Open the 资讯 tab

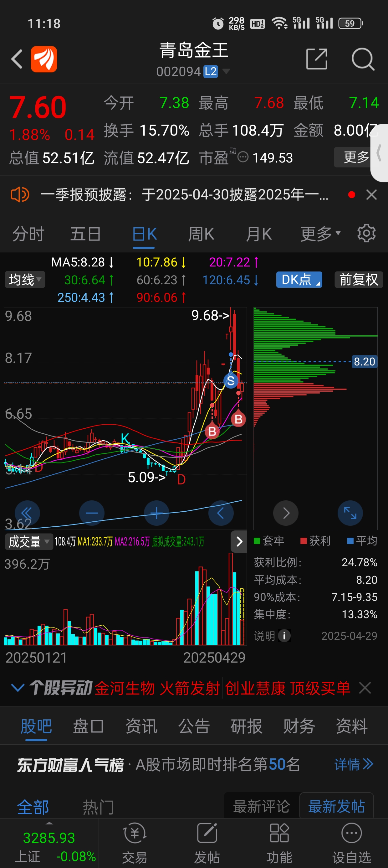click(x=141, y=726)
